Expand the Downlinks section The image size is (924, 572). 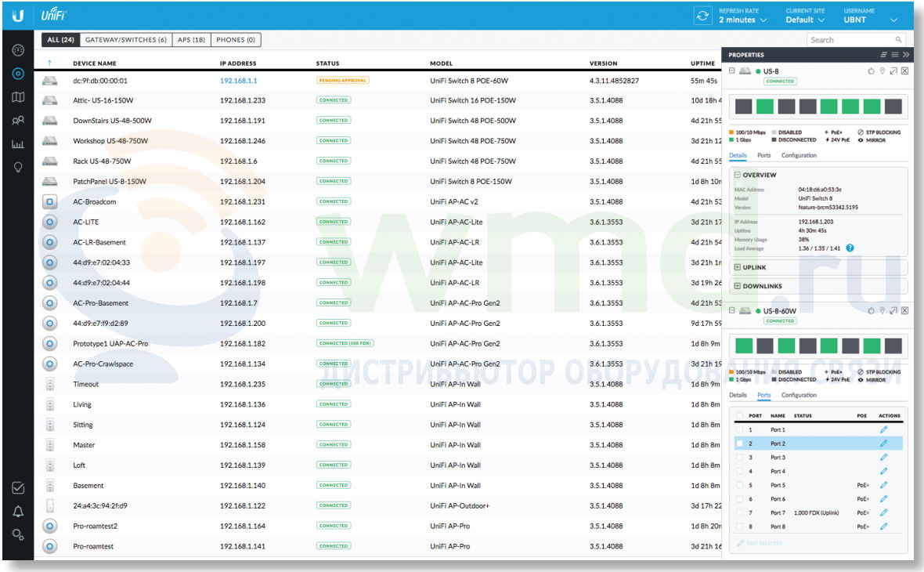click(x=737, y=286)
